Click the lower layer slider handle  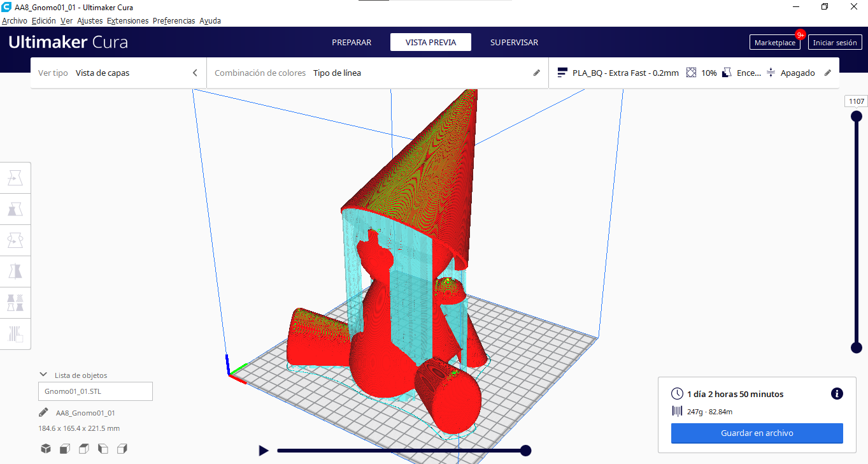tap(857, 347)
